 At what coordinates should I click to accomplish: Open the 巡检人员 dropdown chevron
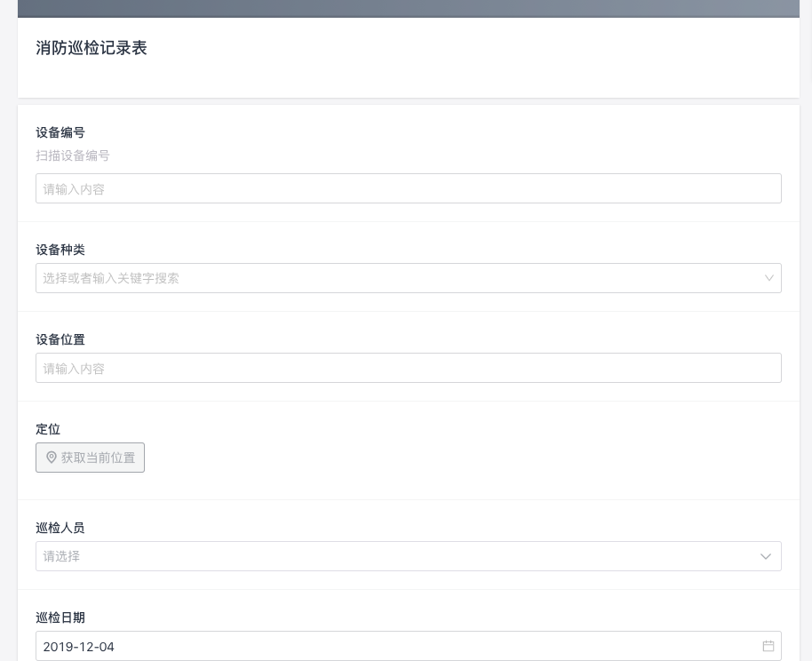pyautogui.click(x=766, y=556)
